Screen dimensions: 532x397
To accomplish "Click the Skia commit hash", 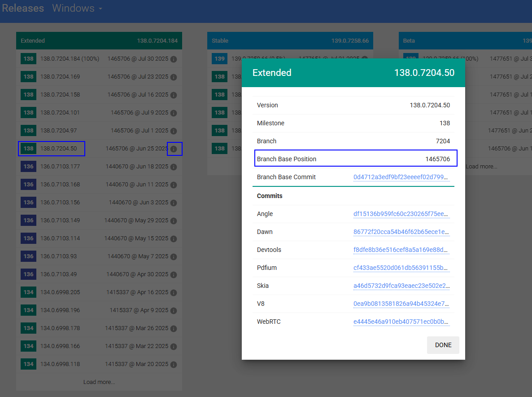I will click(x=401, y=286).
